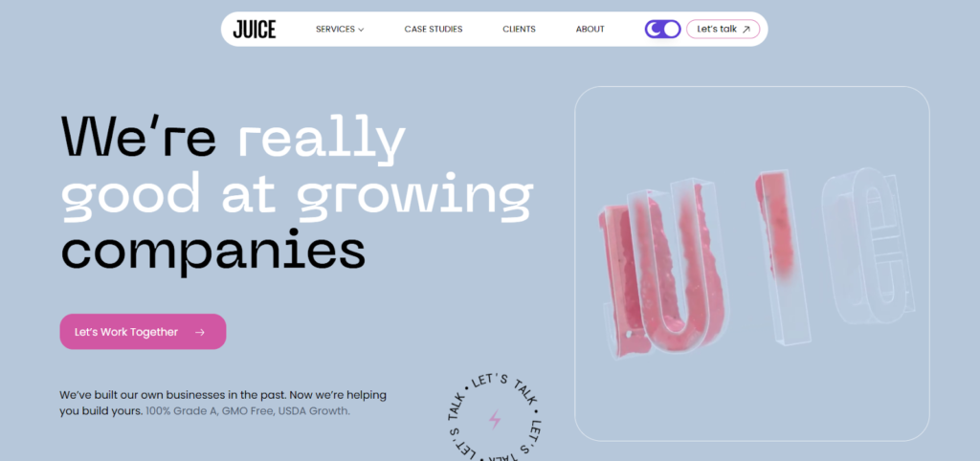Click the JUICE logo in navbar
Viewport: 980px width, 461px height.
point(255,29)
